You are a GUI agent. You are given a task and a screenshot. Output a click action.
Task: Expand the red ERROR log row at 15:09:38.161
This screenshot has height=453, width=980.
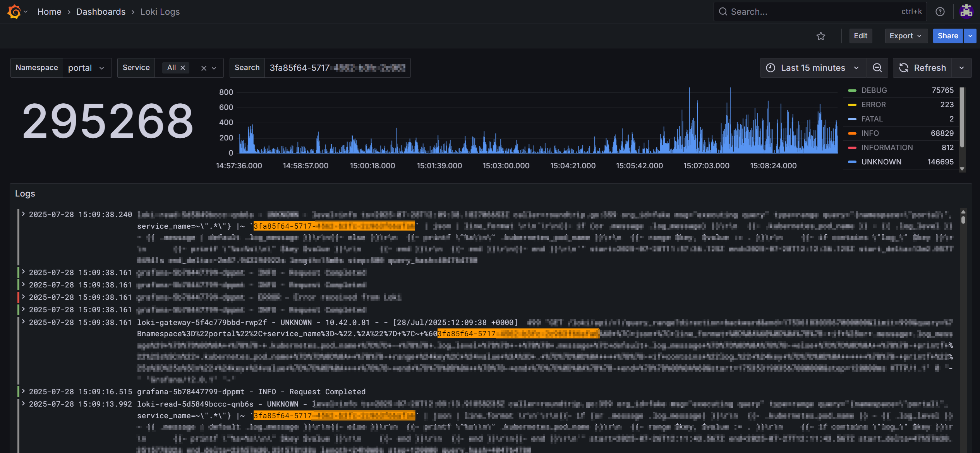(x=23, y=297)
